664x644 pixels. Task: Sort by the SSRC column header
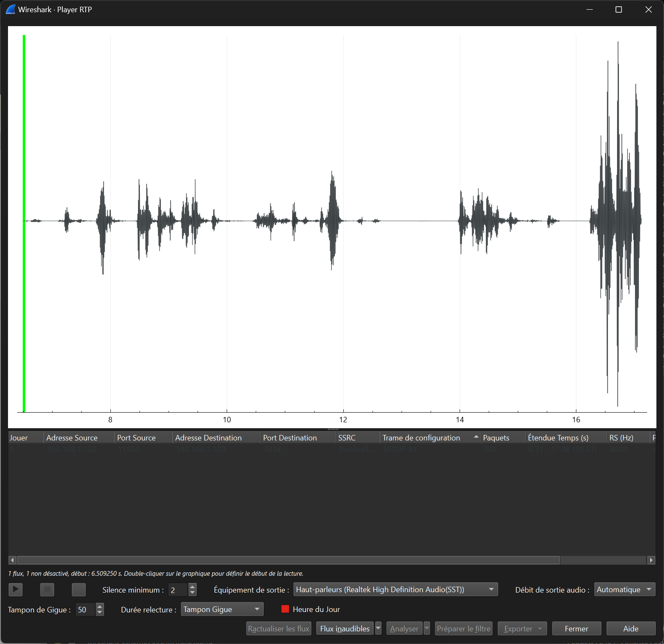coord(358,437)
